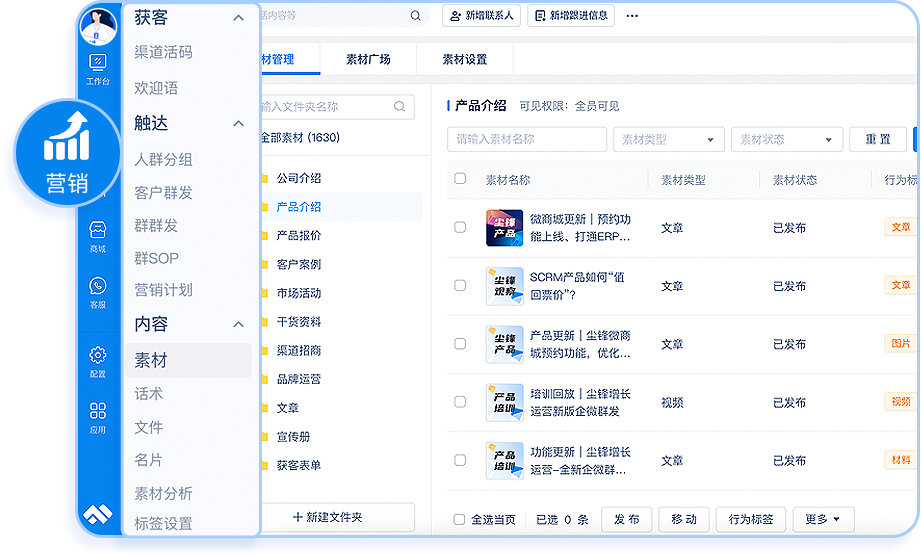Image resolution: width=921 pixels, height=555 pixels.
Task: Click the 移动 move button
Action: point(684,519)
